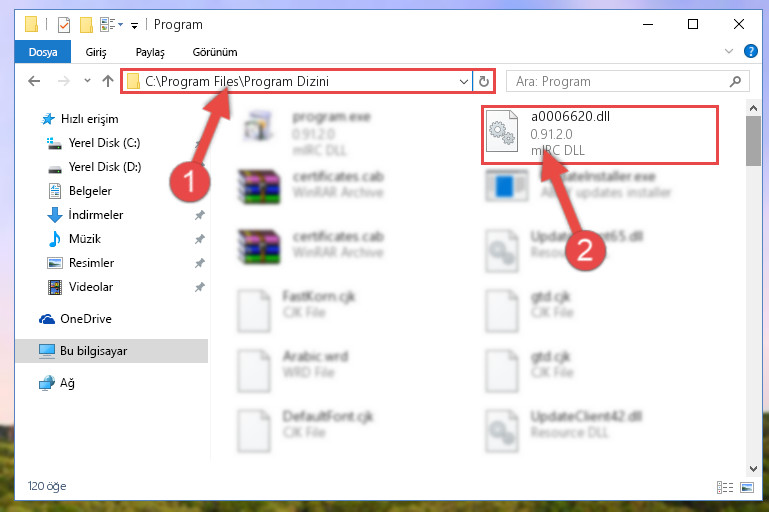Click the Properties quick access icon
769x512 pixels.
point(64,25)
